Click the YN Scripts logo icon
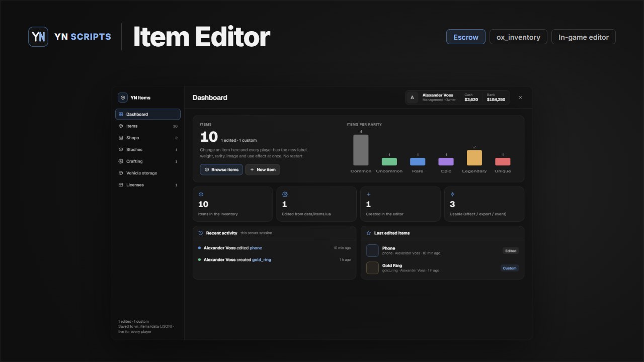This screenshot has height=362, width=644. pyautogui.click(x=38, y=37)
